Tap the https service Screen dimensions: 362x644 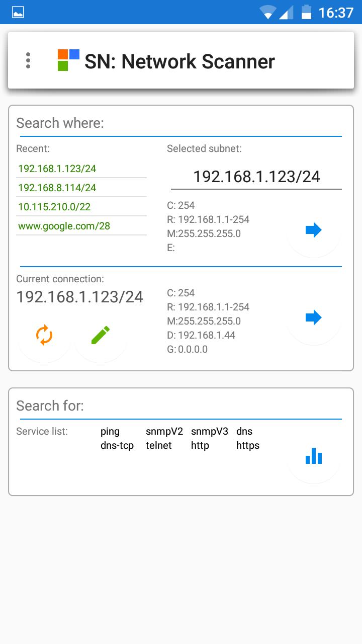pos(248,446)
